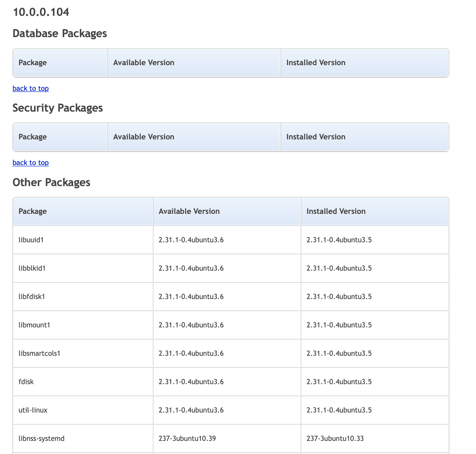Click Package column header in Other Packages table
This screenshot has width=476, height=454.
point(83,211)
